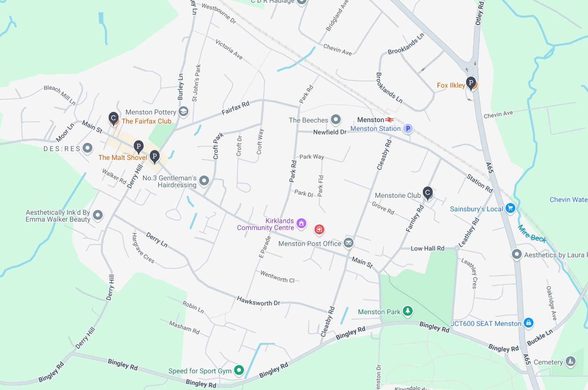Click the Menston Station parking icon

coord(408,128)
